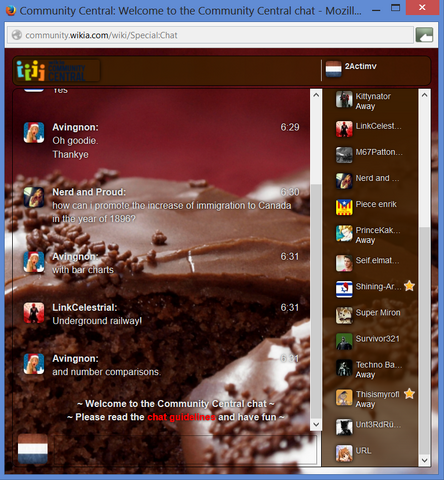The width and height of the screenshot is (444, 480).
Task: Click LinkCelestial's avatar in chat messages
Action: [34, 313]
